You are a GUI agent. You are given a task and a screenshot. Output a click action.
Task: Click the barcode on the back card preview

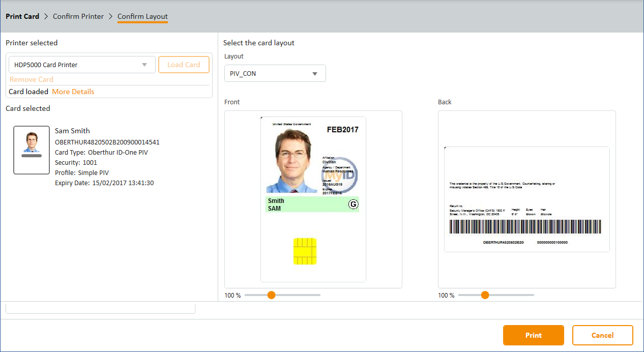[525, 227]
